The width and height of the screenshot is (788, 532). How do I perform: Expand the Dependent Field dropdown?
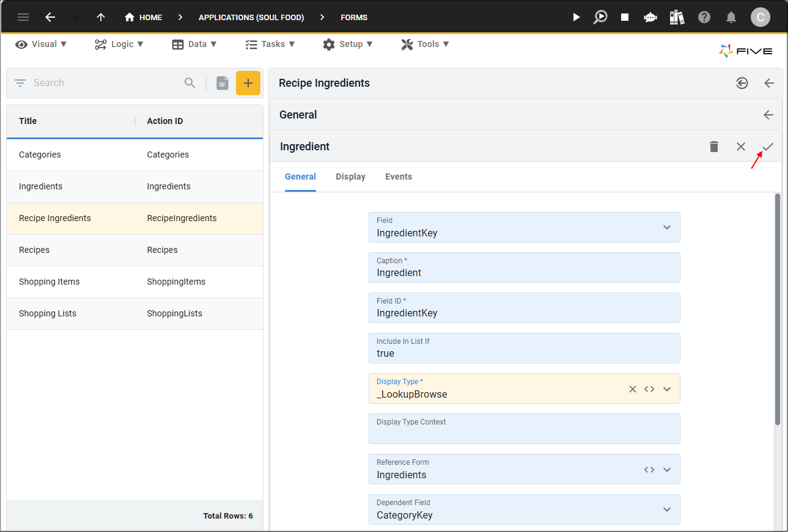coord(666,509)
